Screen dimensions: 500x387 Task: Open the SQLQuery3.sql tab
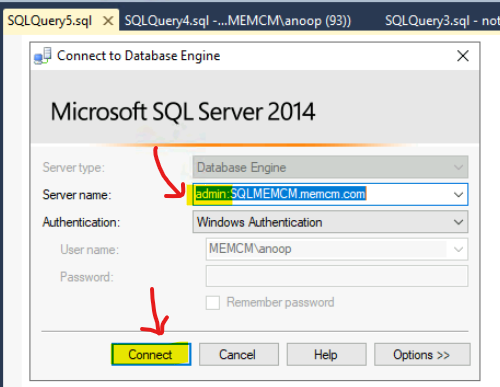(x=442, y=21)
